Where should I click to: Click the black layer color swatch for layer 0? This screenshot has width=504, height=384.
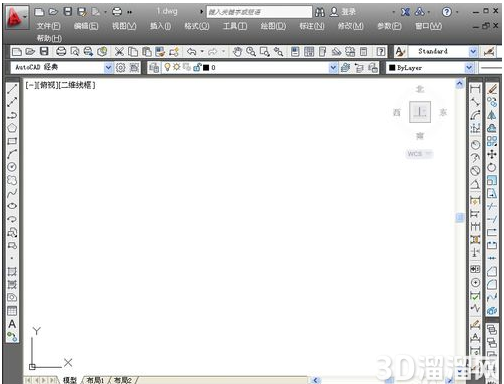pyautogui.click(x=206, y=68)
